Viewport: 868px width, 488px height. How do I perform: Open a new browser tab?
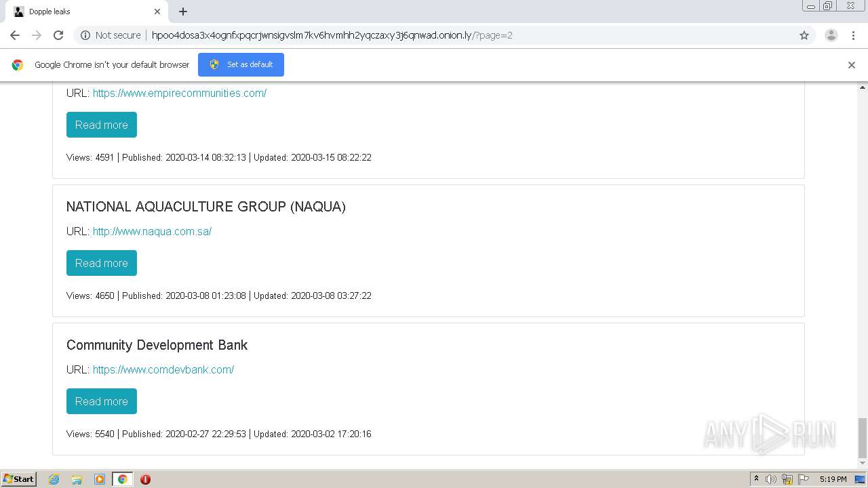pyautogui.click(x=183, y=12)
